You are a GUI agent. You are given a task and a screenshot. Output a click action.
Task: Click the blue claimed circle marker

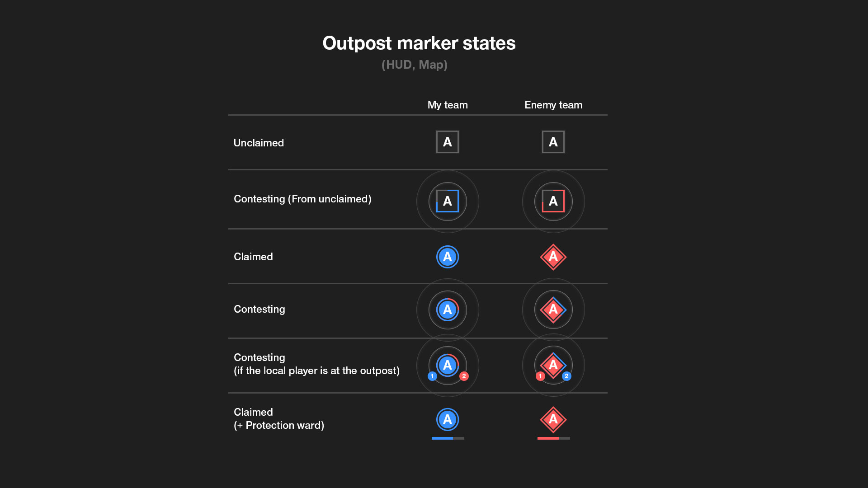click(447, 257)
